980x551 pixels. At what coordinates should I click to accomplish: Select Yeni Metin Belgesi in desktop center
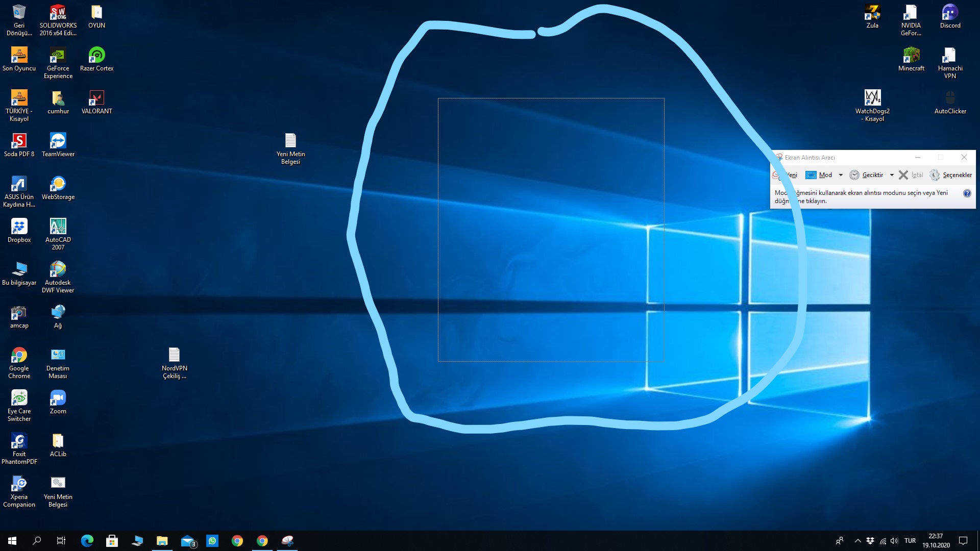tap(290, 148)
